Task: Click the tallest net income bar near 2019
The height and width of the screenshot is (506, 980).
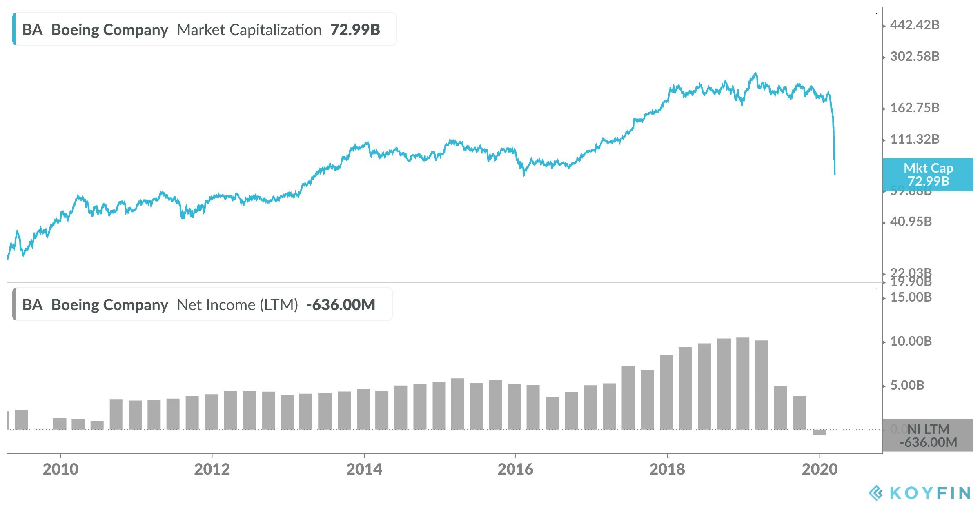Action: tap(743, 384)
